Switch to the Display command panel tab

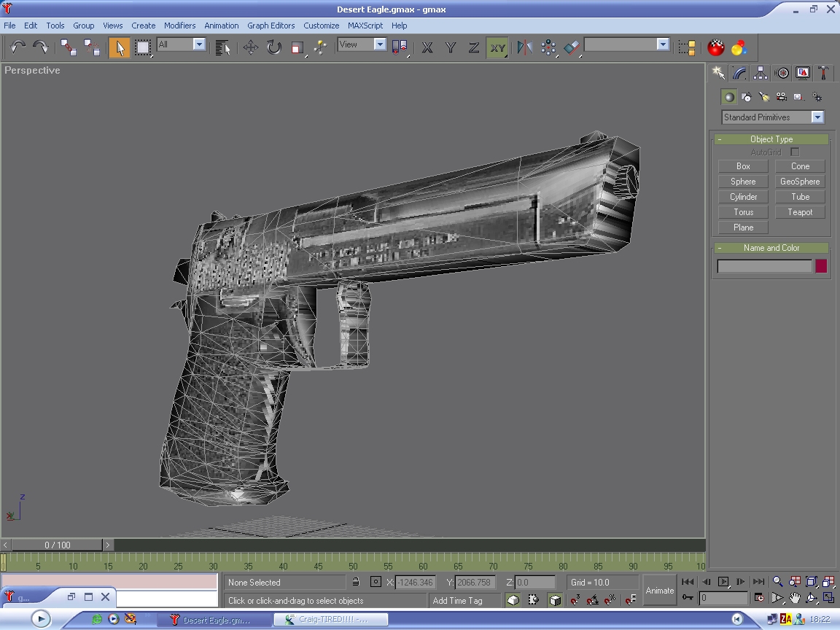point(803,73)
